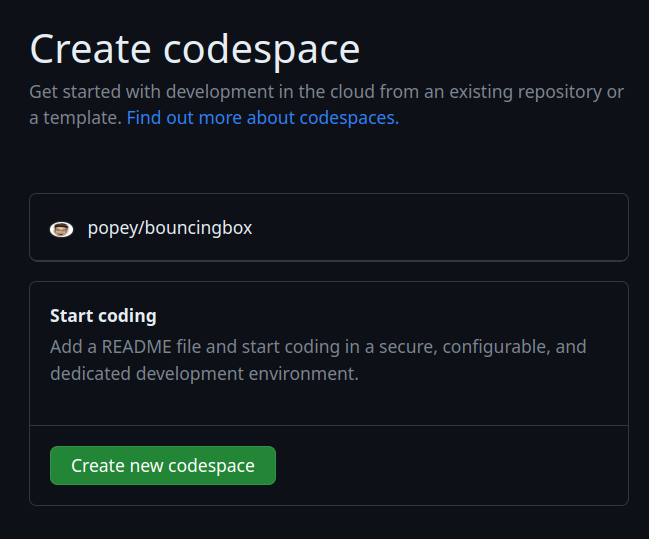Click the Add a README file description line

click(x=318, y=346)
